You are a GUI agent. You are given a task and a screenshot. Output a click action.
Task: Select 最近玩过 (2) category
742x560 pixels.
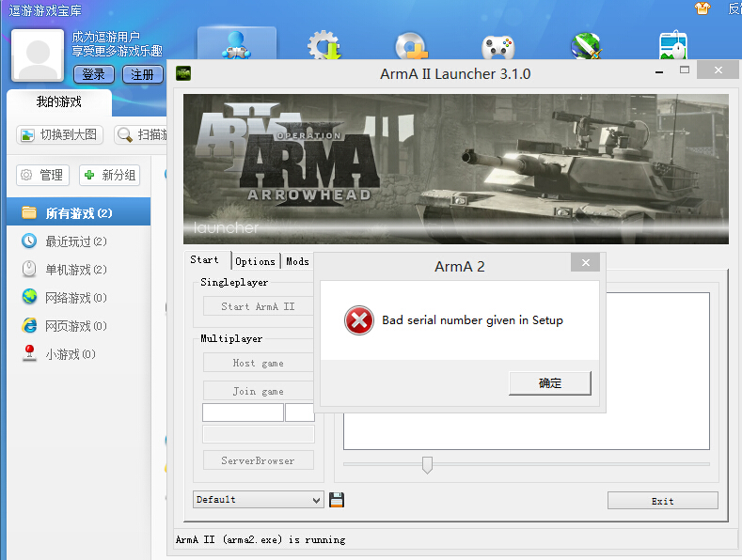79,241
